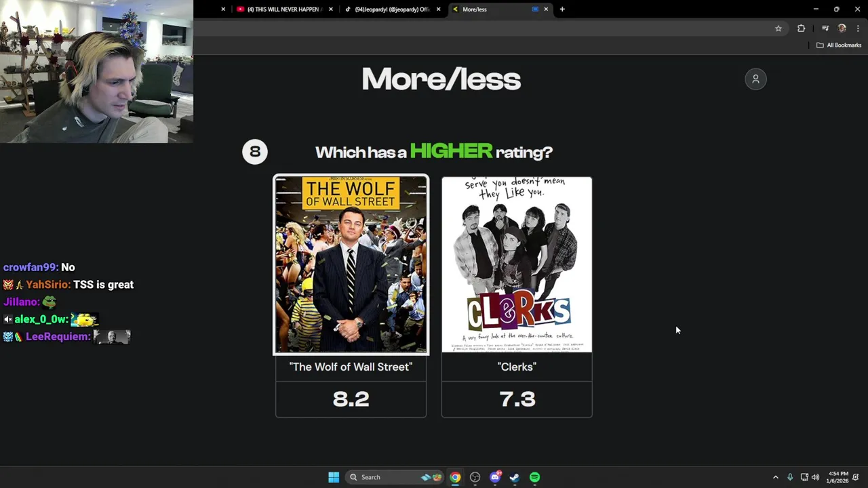Close the More/less tab

click(x=546, y=9)
